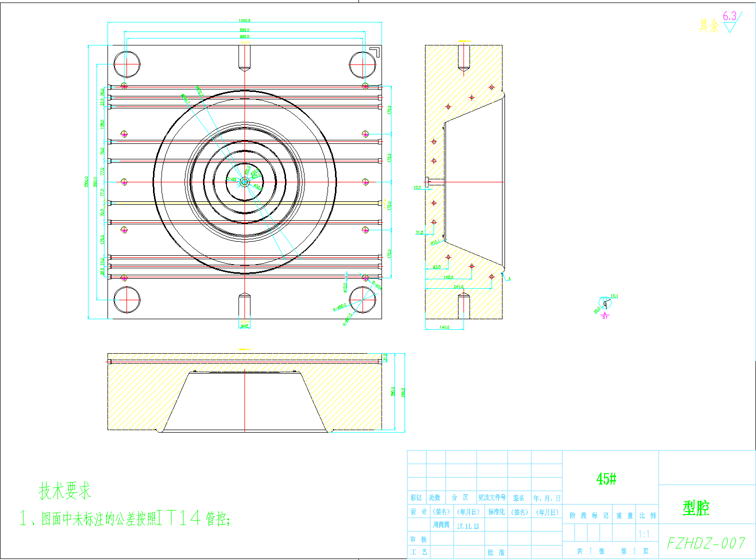This screenshot has height=560, width=756.
Task: Click the "140.0" dimension text
Action: tap(444, 327)
